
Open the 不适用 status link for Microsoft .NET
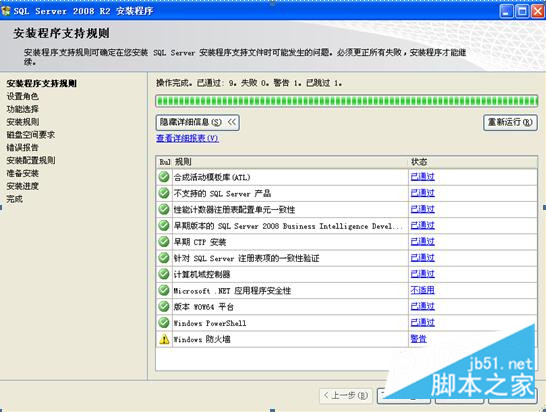pyautogui.click(x=422, y=290)
